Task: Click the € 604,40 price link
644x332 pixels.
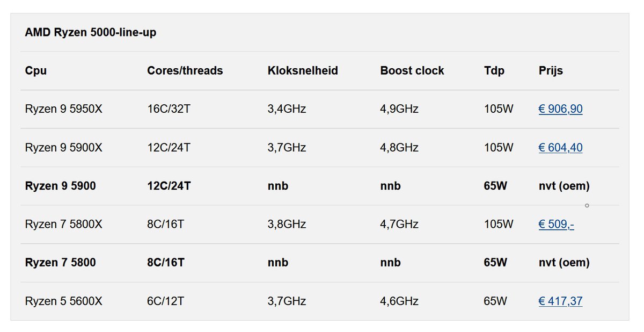Action: coord(560,148)
